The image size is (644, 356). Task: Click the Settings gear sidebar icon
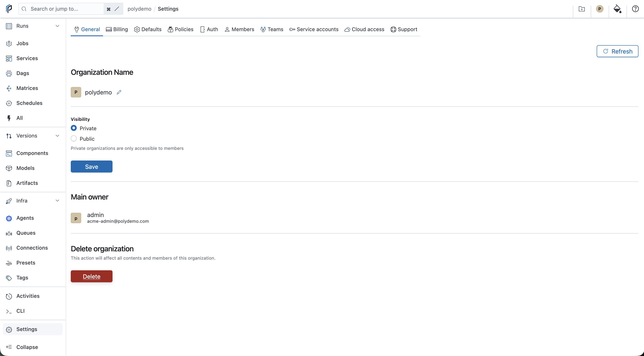pyautogui.click(x=9, y=330)
